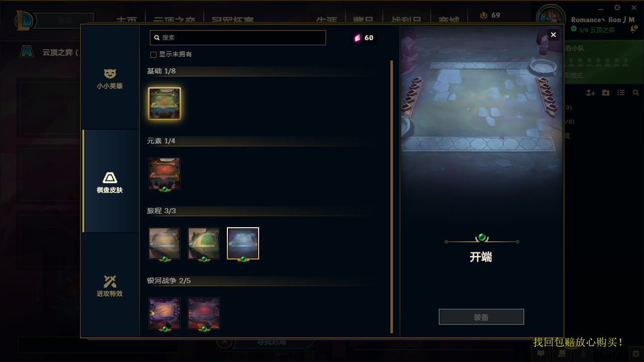Select the 棋盘皮肤 arena skin tab

click(x=110, y=182)
